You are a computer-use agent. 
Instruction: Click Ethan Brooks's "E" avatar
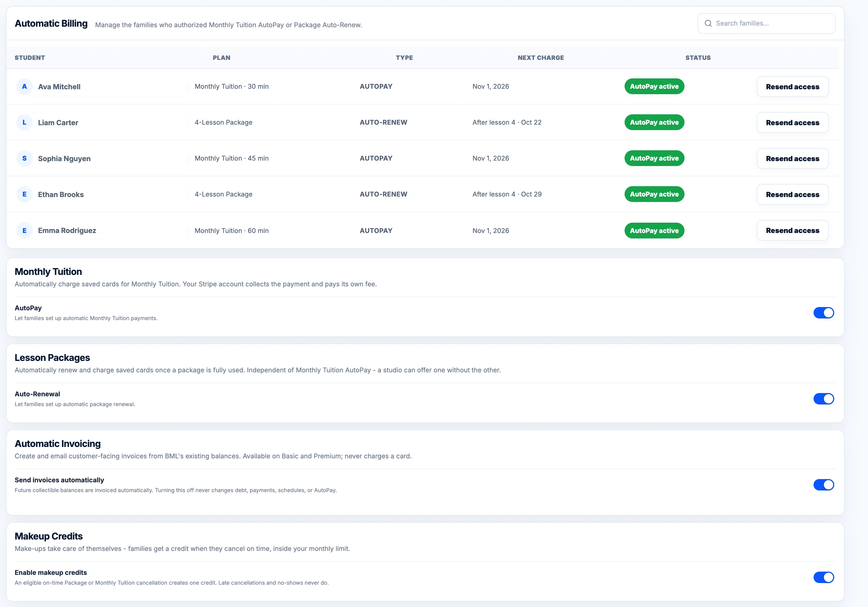[25, 194]
